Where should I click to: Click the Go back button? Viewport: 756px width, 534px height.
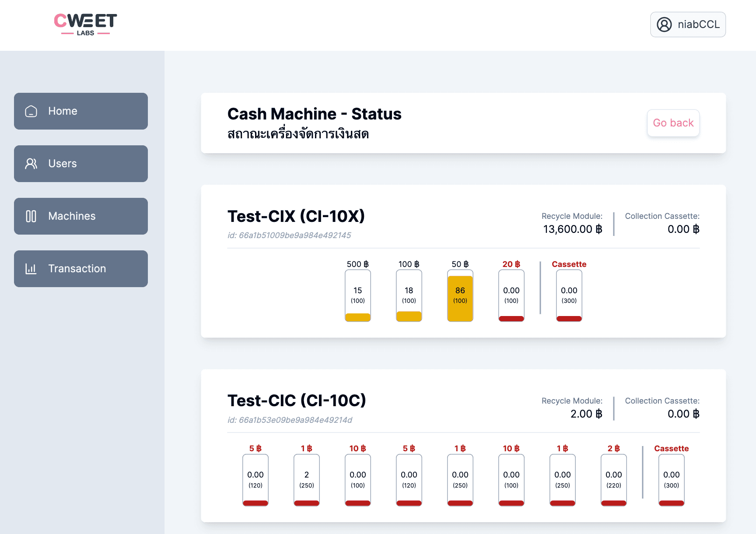click(x=673, y=123)
